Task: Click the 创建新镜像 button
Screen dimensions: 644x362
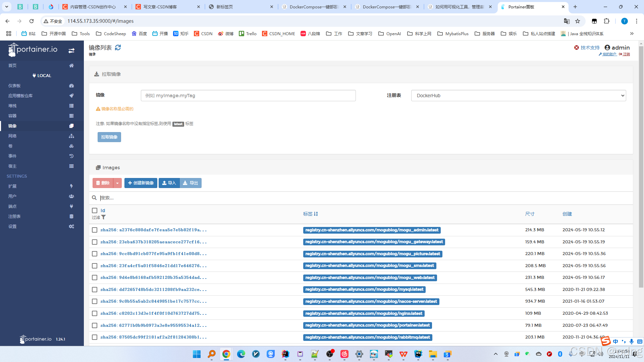Action: point(141,183)
